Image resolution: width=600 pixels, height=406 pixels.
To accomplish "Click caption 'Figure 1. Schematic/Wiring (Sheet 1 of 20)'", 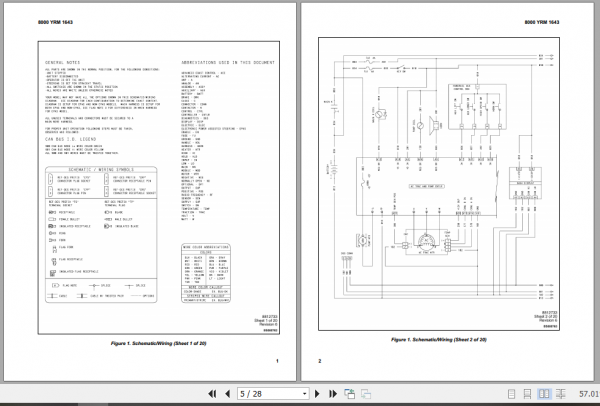I will [x=158, y=343].
